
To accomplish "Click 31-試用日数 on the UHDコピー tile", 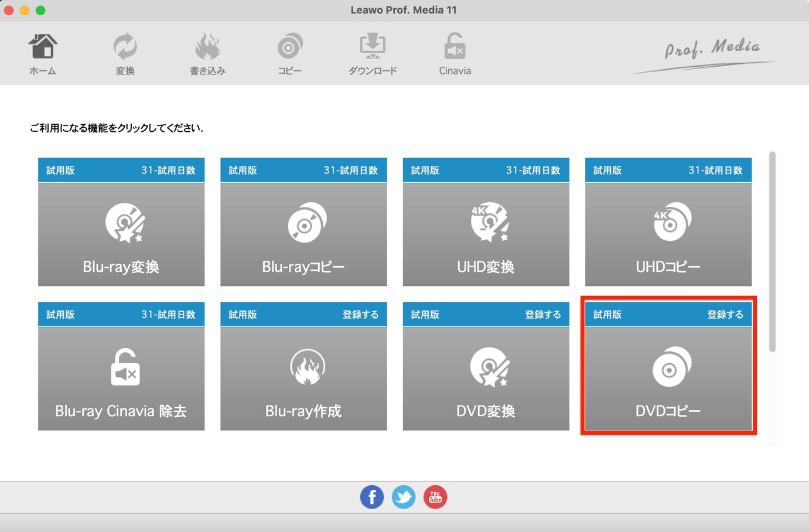I will 715,170.
